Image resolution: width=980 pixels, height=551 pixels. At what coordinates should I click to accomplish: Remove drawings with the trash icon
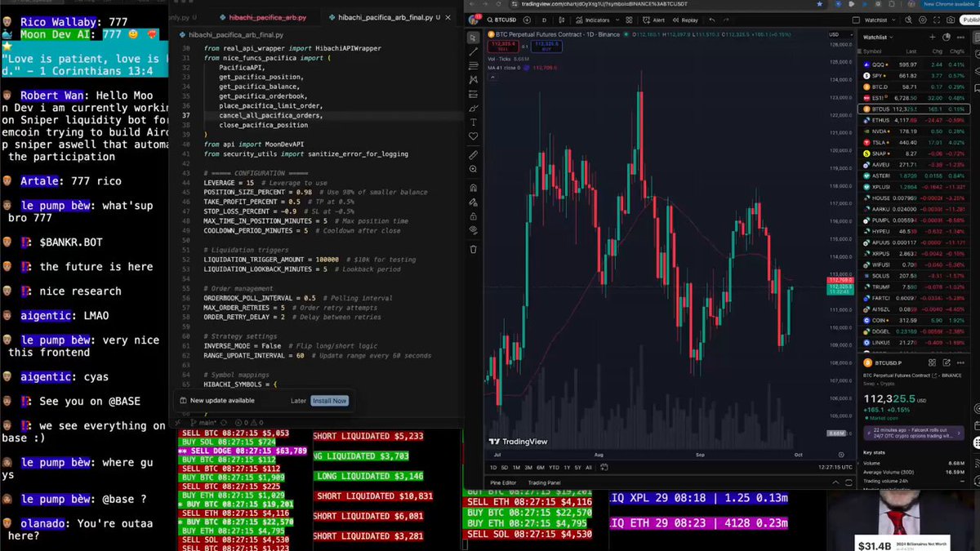pos(473,249)
